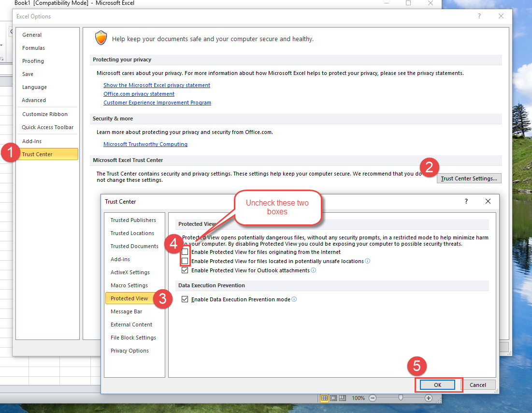Image resolution: width=532 pixels, height=413 pixels.
Task: Open Privacy Options section
Action: click(x=134, y=351)
